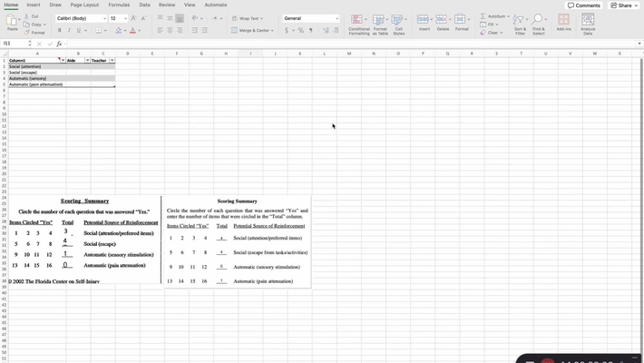
Task: Expand AutoSum dropdown arrow
Action: (509, 16)
